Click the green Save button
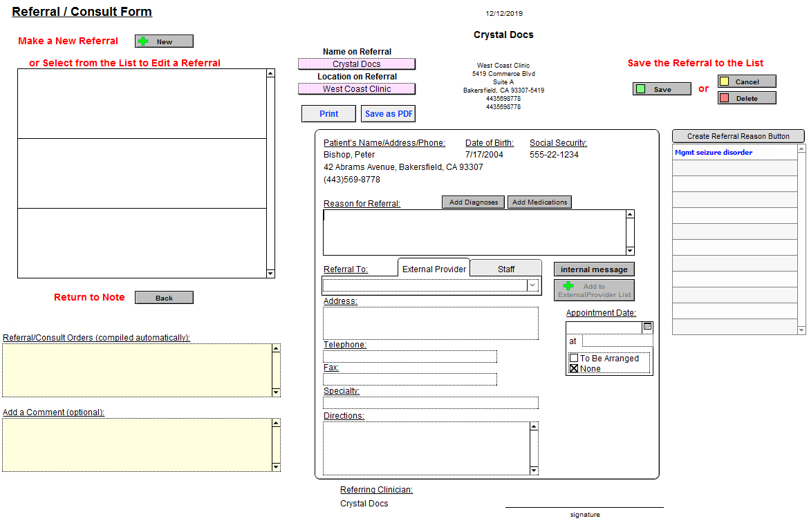The width and height of the screenshot is (809, 532). point(662,89)
